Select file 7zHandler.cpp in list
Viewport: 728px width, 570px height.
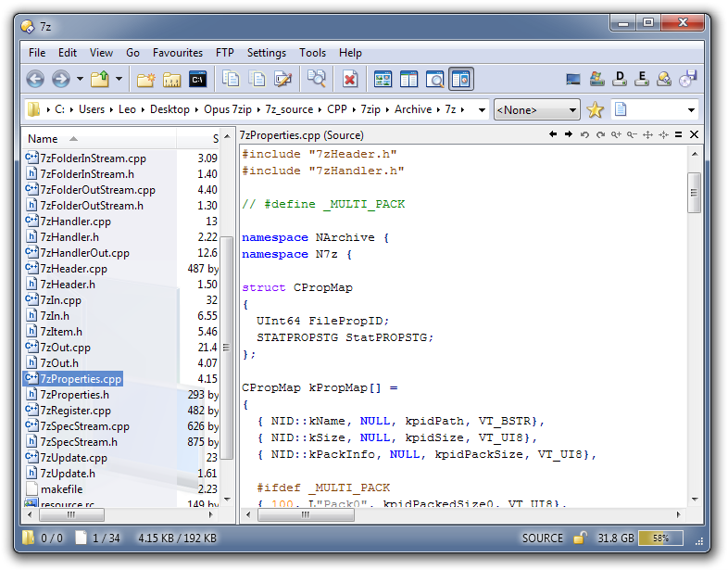[75, 222]
